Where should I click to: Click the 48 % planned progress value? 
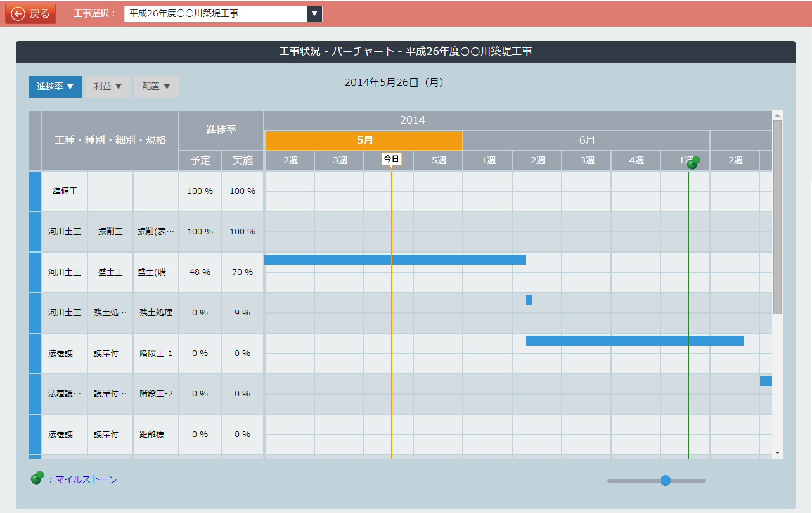[x=200, y=272]
